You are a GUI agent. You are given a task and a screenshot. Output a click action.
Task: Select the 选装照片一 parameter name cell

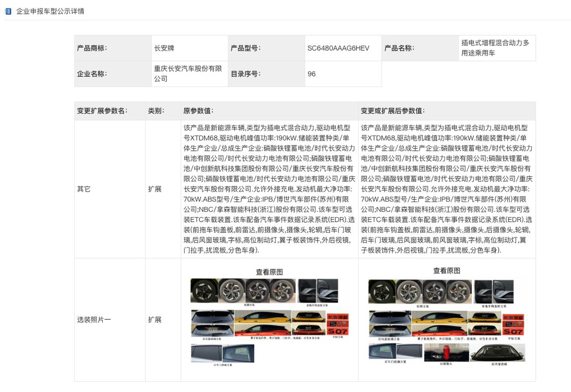[x=110, y=320]
